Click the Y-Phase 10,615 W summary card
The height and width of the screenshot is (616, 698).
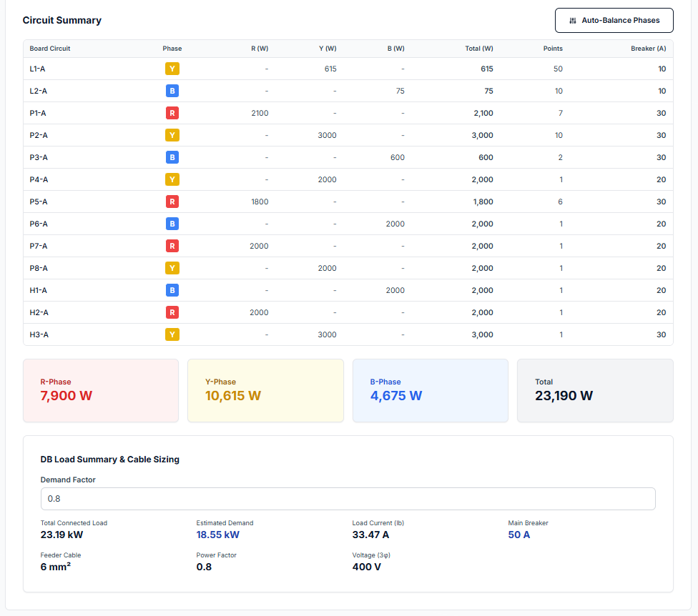click(265, 390)
